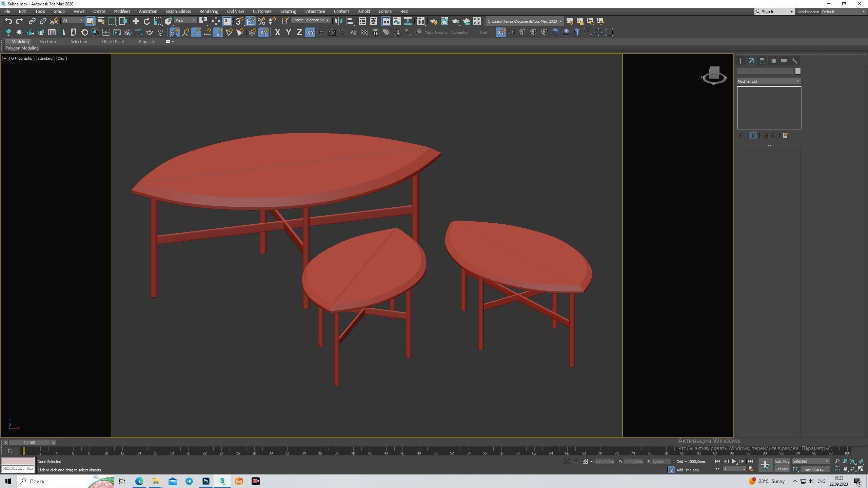868x488 pixels.
Task: Click the Undo arrow icon
Action: pos(8,21)
